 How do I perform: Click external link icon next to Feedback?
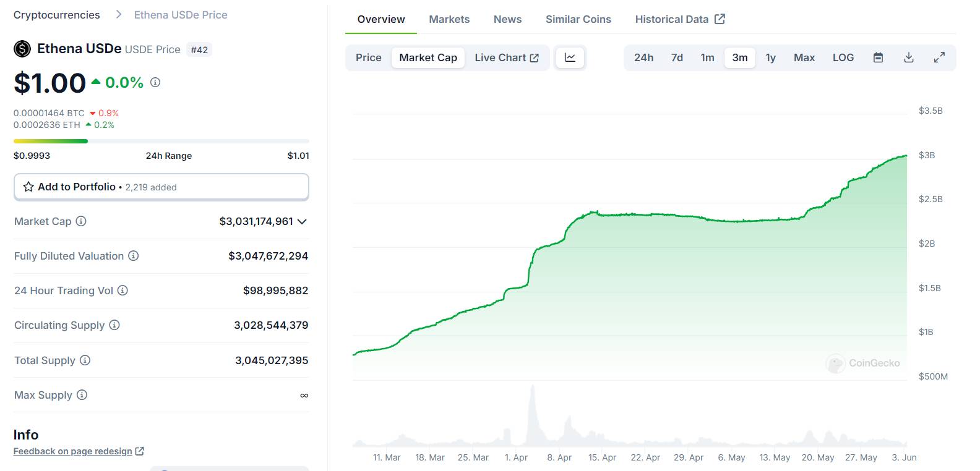tap(140, 451)
